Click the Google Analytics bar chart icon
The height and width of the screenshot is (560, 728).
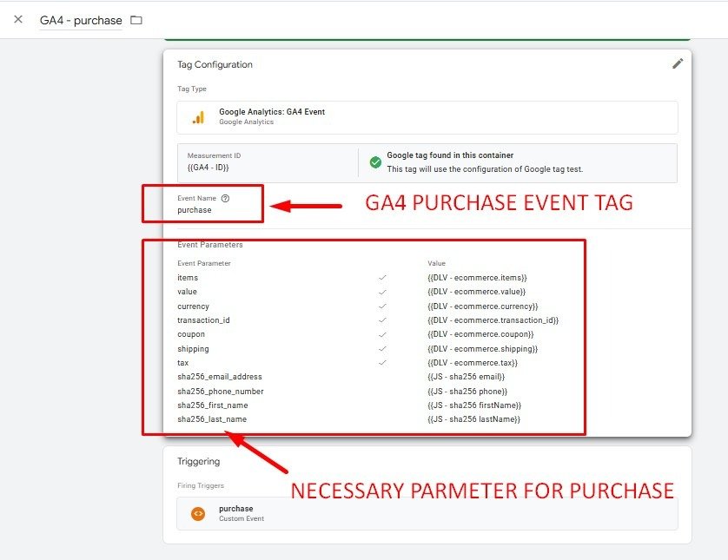[x=198, y=117]
